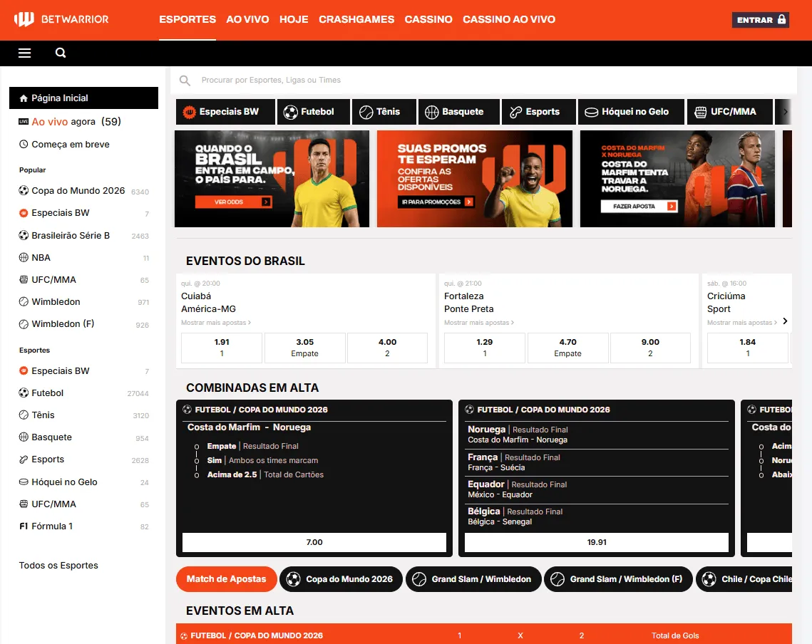Click soccer icon beside Brasileirão Série B
The image size is (812, 644).
click(x=24, y=236)
